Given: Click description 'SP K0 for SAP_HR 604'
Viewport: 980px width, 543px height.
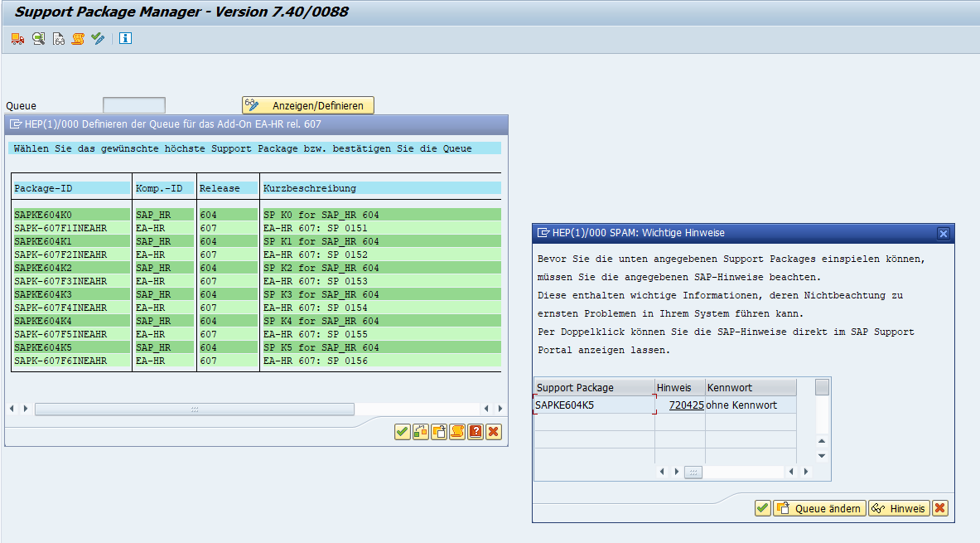Looking at the screenshot, I should (x=321, y=215).
